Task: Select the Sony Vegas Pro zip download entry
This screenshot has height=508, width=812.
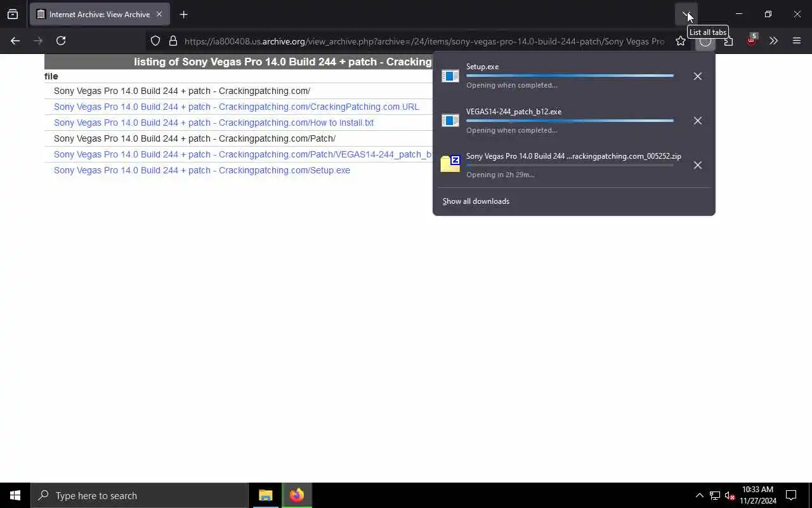Action: coord(573,156)
